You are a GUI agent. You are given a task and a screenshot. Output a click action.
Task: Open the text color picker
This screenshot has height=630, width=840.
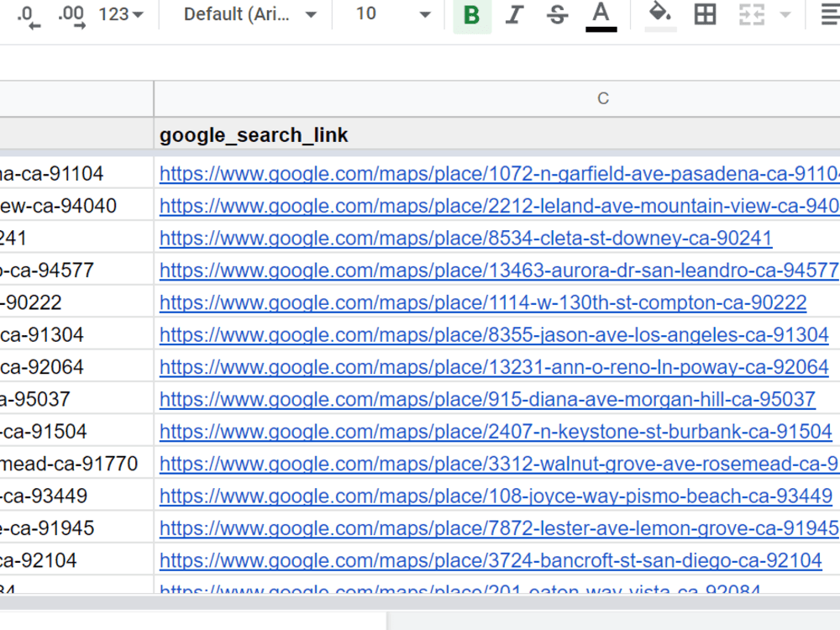tap(601, 16)
